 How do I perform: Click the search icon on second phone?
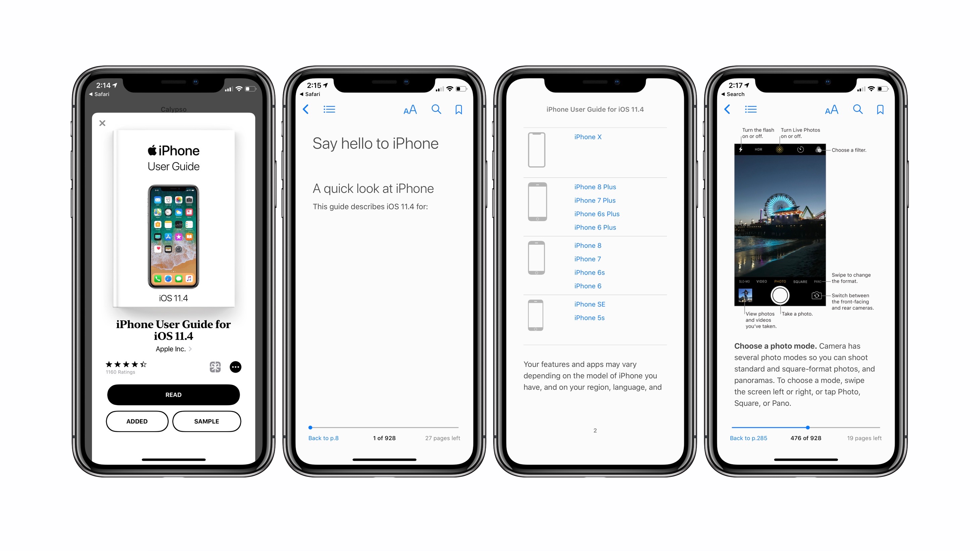(x=436, y=109)
